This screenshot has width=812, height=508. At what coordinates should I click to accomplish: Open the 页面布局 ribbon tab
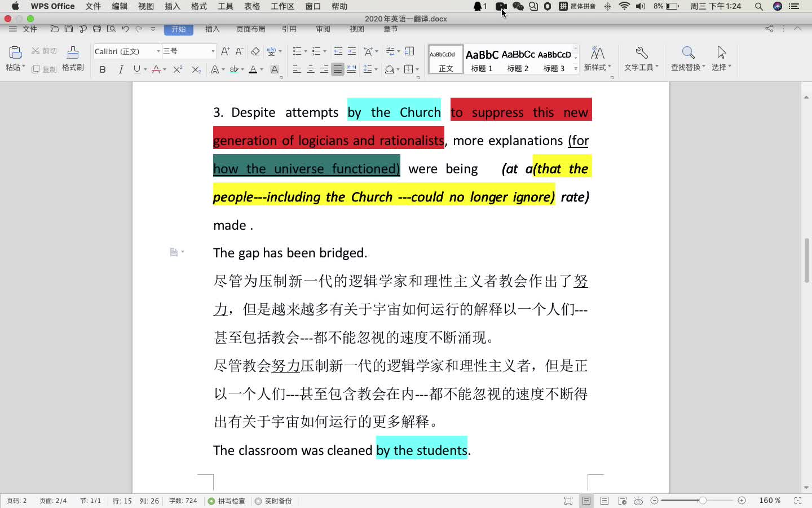251,29
